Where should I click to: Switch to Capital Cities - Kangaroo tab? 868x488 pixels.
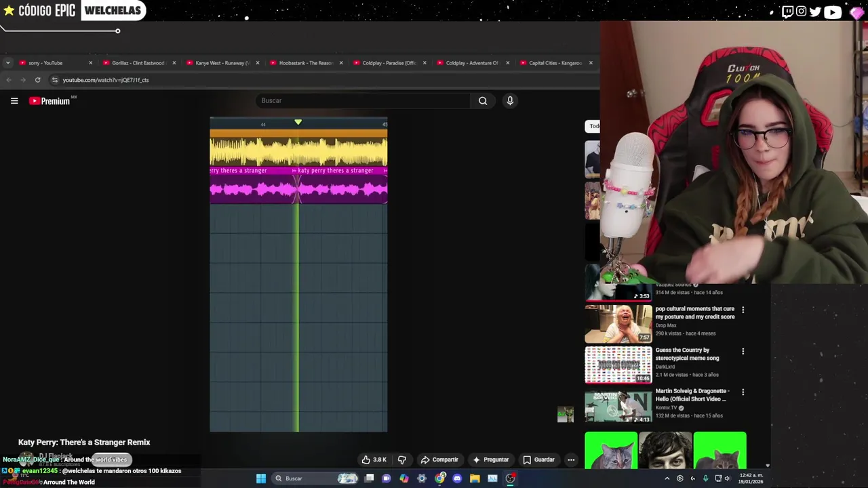click(x=555, y=63)
